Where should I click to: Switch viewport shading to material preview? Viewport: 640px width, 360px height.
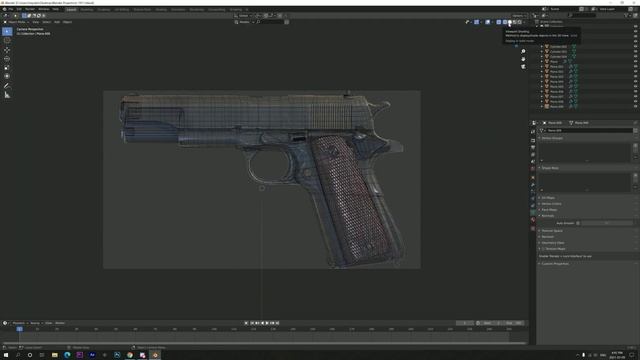click(515, 22)
